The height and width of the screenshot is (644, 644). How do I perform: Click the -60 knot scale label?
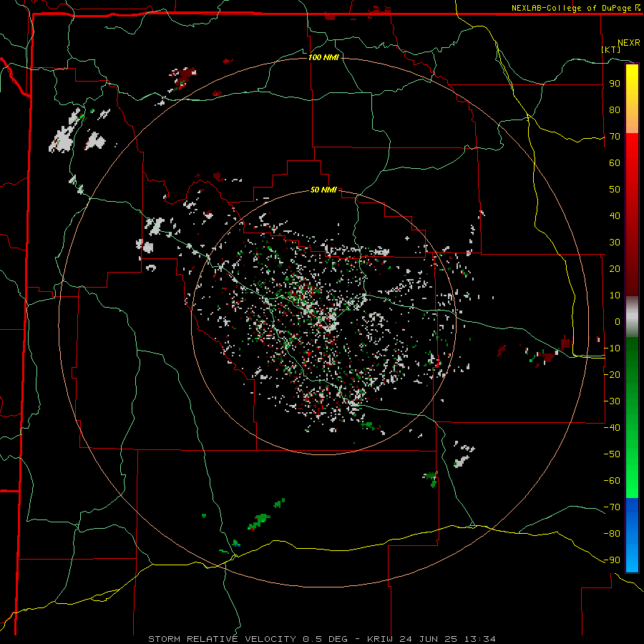612,481
